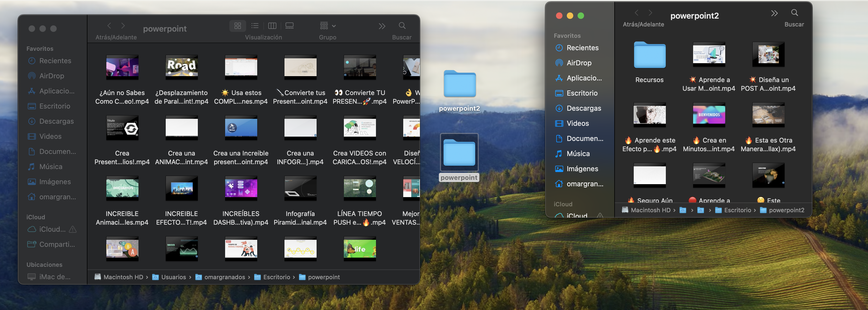Expand toolbar overflow chevrons in powerpoint2 window
Image resolution: width=868 pixels, height=310 pixels.
click(x=774, y=13)
